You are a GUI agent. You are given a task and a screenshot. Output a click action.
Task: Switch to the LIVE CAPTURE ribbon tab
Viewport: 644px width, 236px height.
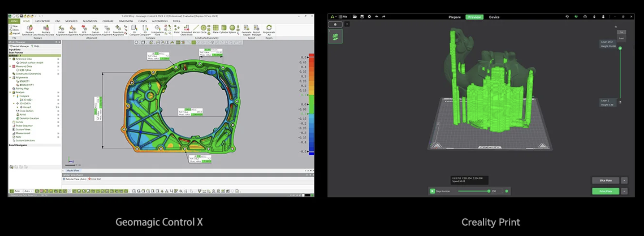pos(43,21)
